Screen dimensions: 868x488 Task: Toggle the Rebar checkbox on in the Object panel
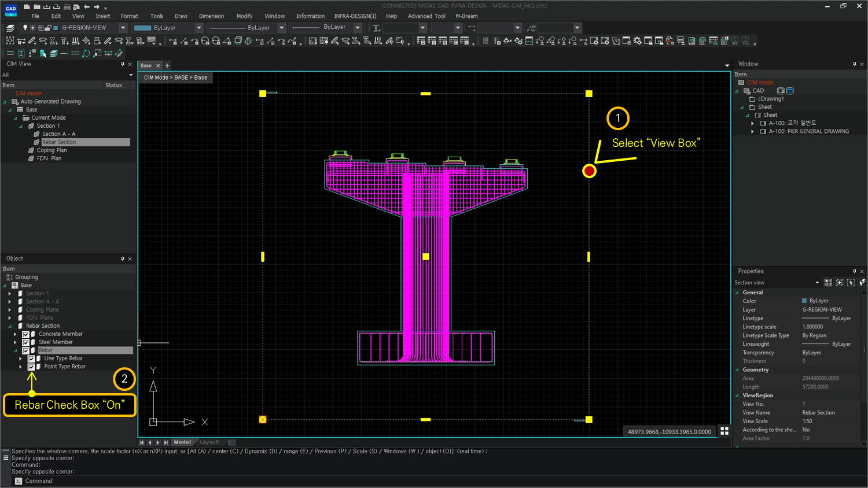(x=25, y=350)
